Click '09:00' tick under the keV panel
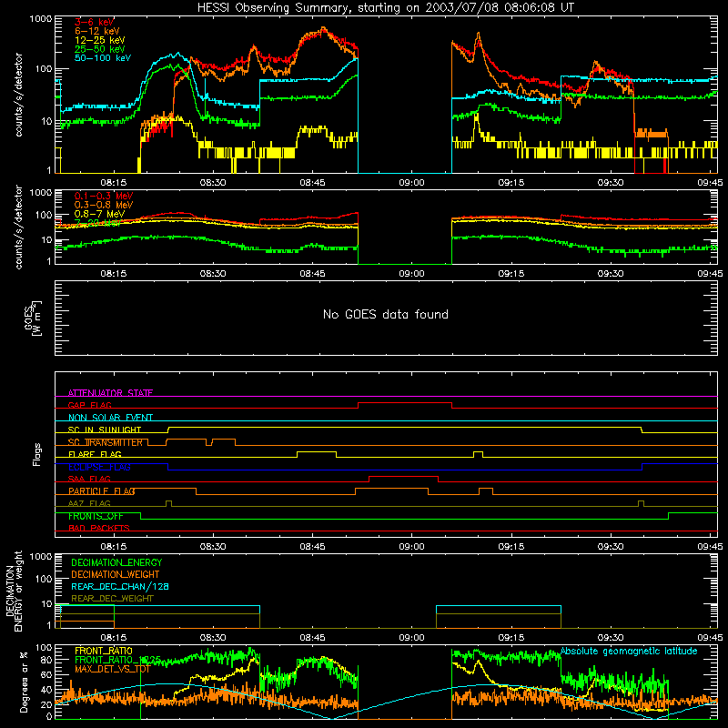The height and width of the screenshot is (728, 728). point(412,183)
